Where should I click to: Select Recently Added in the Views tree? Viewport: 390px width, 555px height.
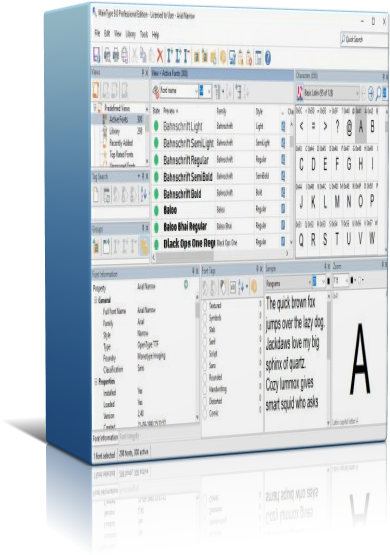click(x=121, y=143)
